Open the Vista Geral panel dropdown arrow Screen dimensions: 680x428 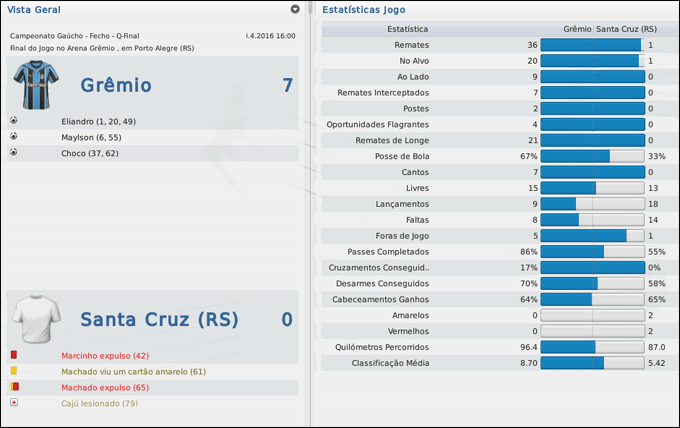click(x=295, y=9)
